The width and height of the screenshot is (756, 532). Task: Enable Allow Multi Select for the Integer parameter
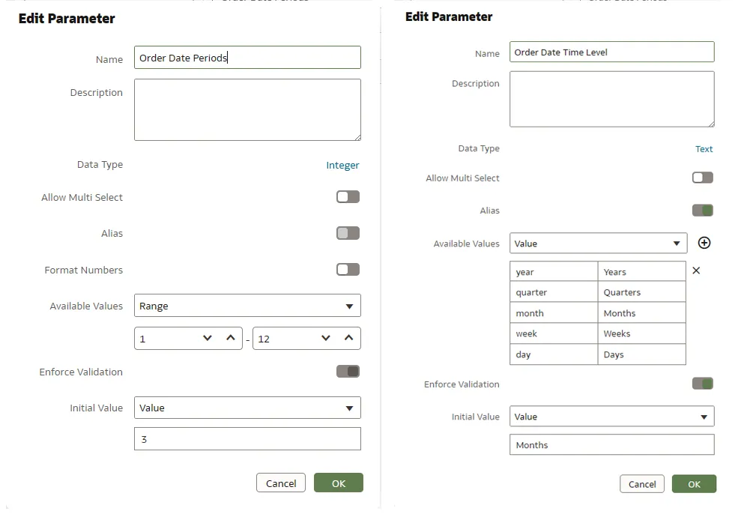pos(348,197)
